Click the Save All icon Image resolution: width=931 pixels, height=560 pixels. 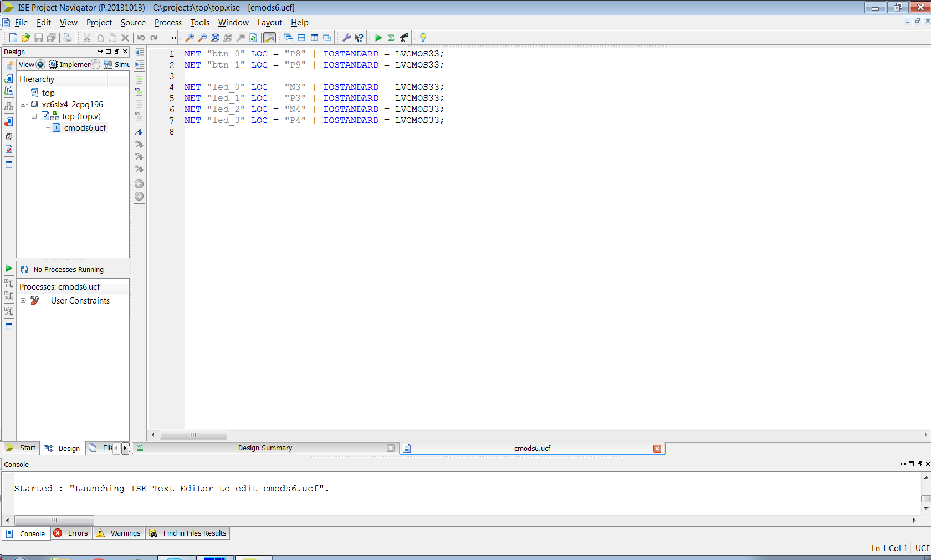[x=52, y=38]
